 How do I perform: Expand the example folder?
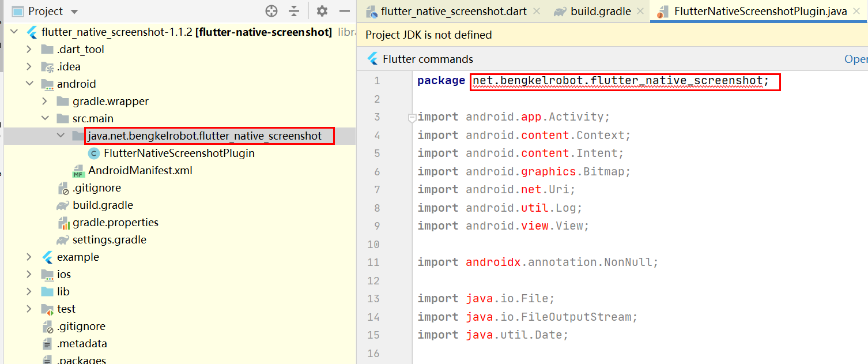29,257
